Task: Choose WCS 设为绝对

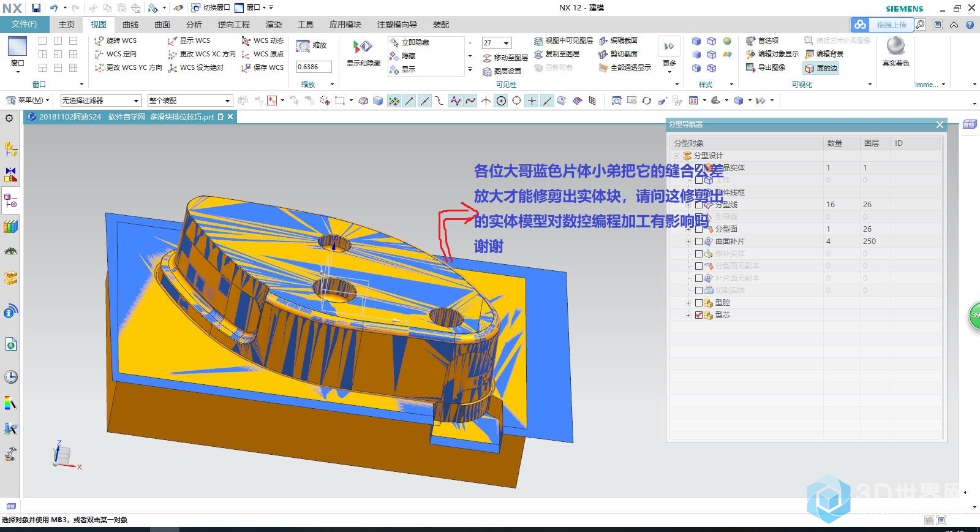Action: coord(195,67)
